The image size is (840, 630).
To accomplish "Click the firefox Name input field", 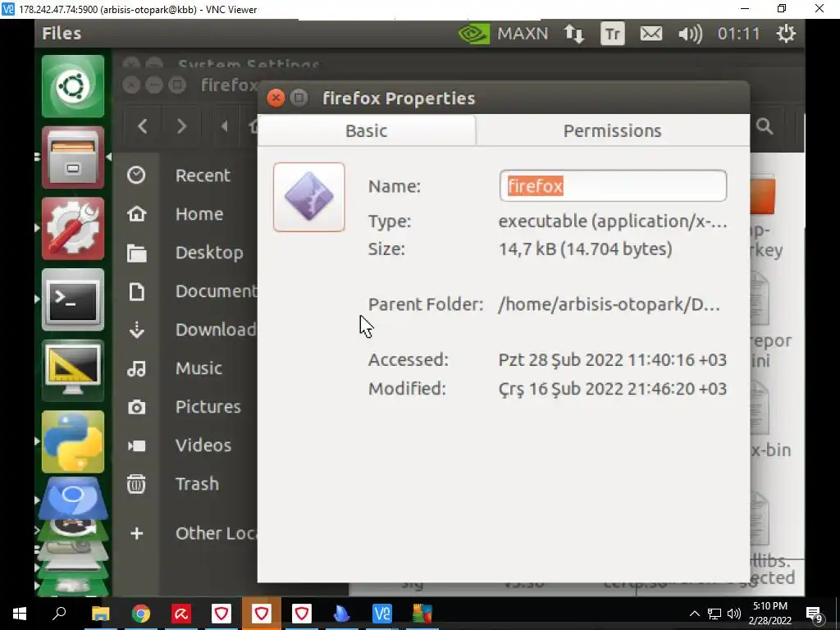I will click(x=613, y=186).
